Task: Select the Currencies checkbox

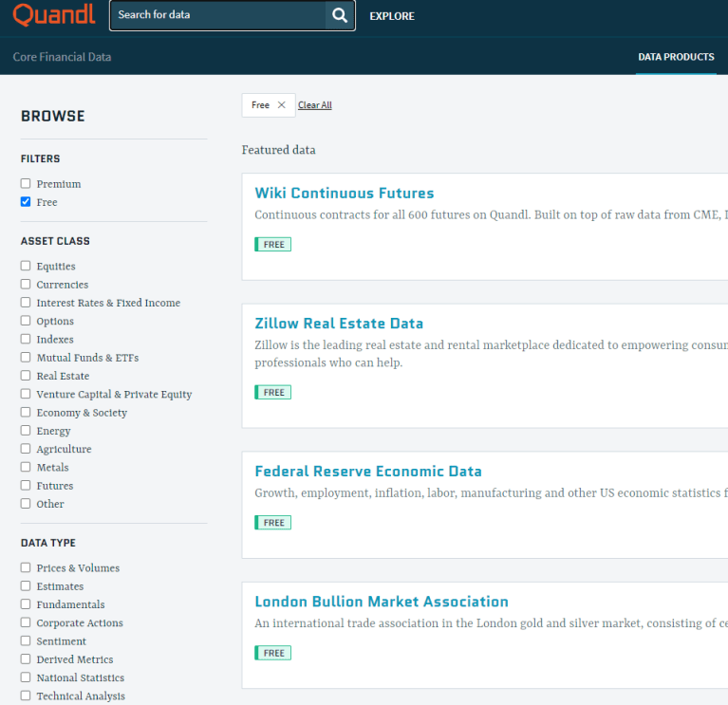Action: click(x=26, y=284)
